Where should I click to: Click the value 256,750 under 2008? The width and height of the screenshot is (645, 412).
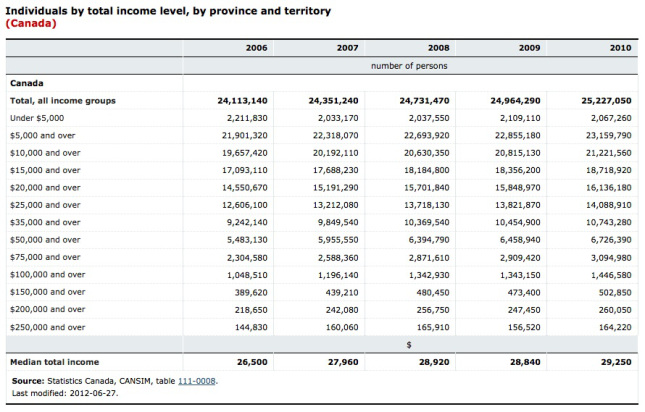(433, 310)
